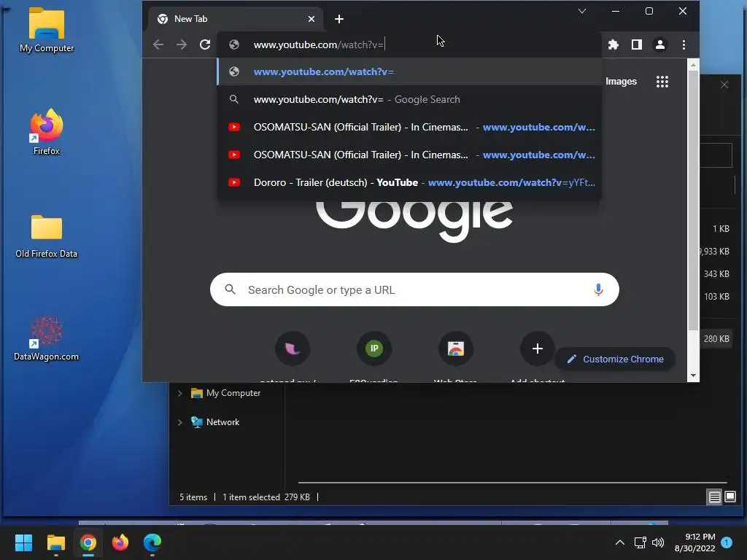Click the 1 item selected 279 KB status text
Image resolution: width=747 pixels, height=560 pixels.
266,497
